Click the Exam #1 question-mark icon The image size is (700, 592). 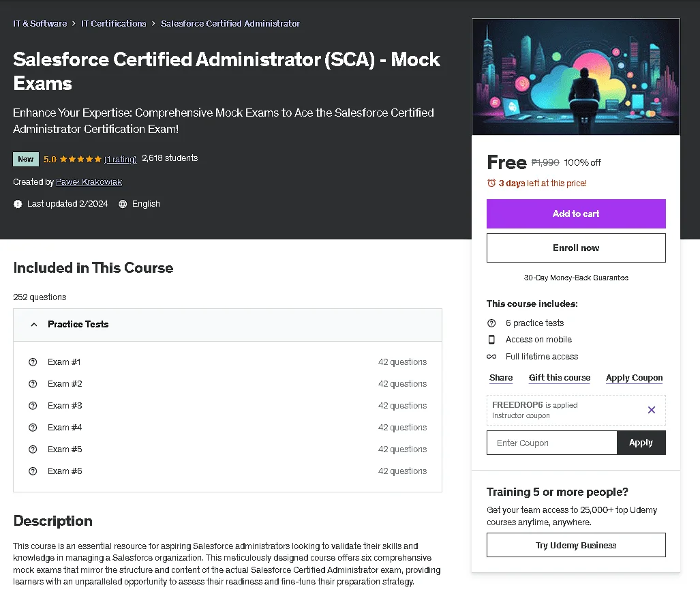point(33,362)
